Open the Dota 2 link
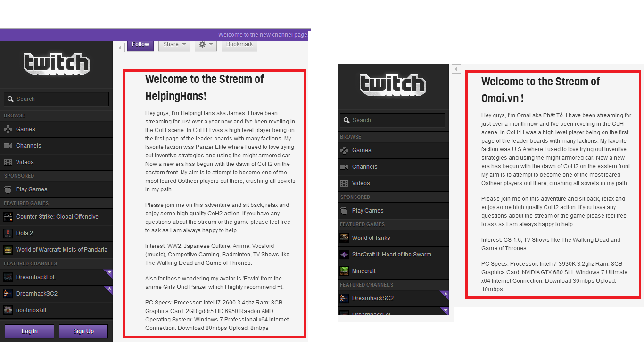The height and width of the screenshot is (362, 644). 57,233
